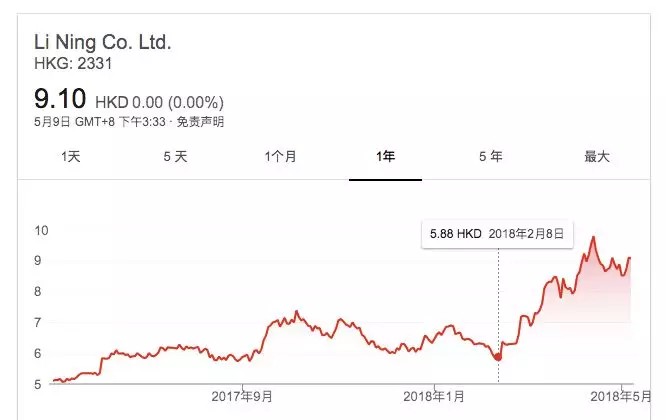The width and height of the screenshot is (666, 420).
Task: Click the 10 label on the y-axis
Action: pos(40,230)
